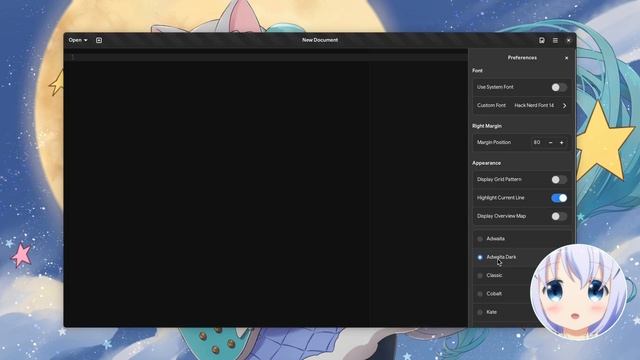Click the New Document title
This screenshot has height=360, width=640.
point(320,40)
